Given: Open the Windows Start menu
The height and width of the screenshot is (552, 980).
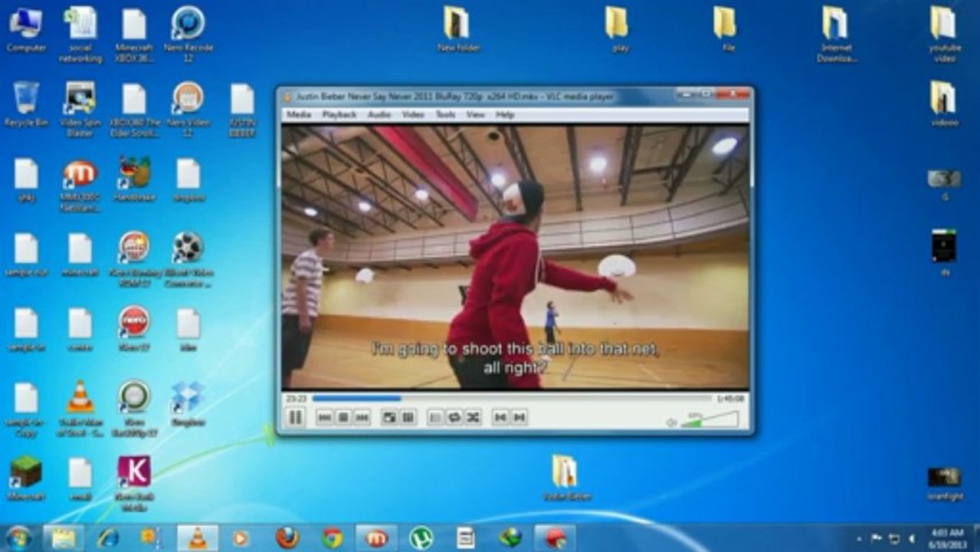Looking at the screenshot, I should pos(18,537).
